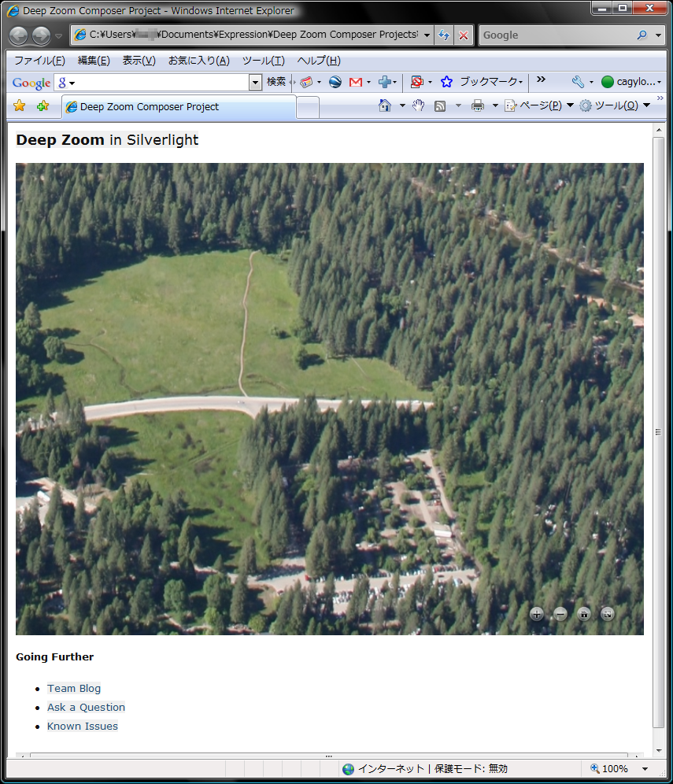Click the printer icon in the command bar

click(x=478, y=106)
